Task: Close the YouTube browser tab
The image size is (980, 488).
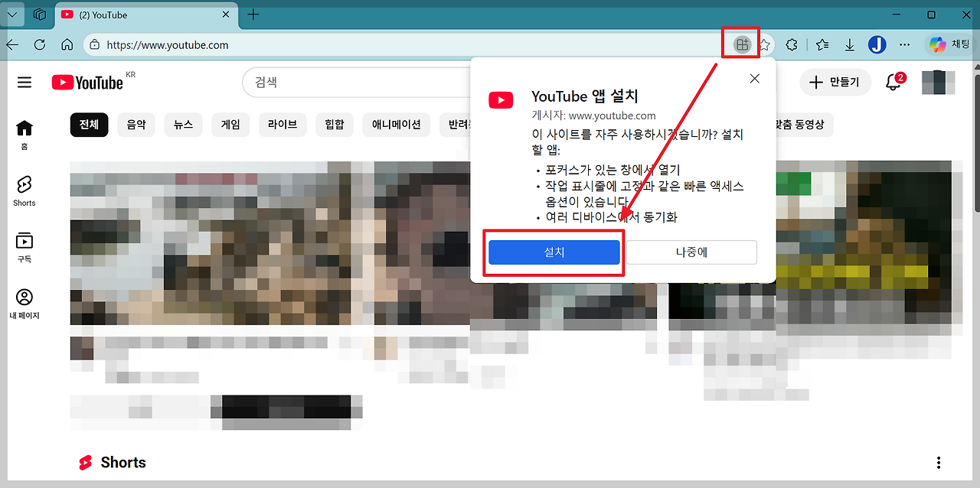Action: pyautogui.click(x=226, y=15)
